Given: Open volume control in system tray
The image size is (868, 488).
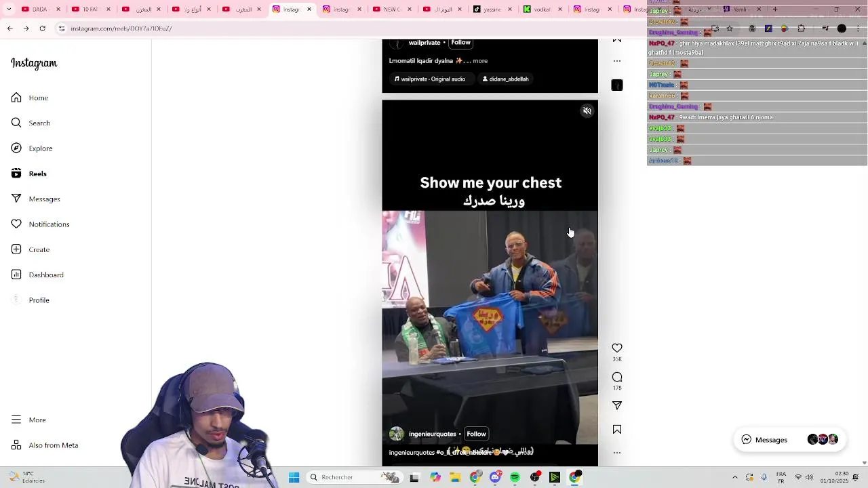Looking at the screenshot, I should [809, 477].
